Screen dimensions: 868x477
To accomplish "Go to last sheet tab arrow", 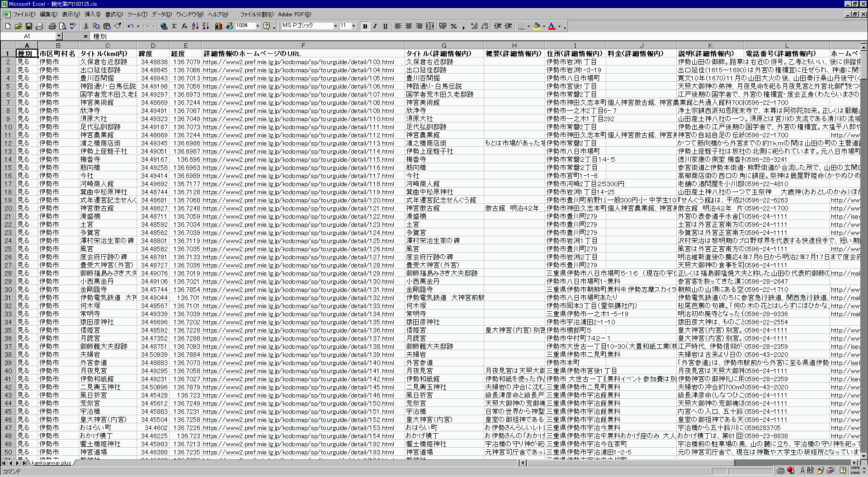I will coord(24,463).
